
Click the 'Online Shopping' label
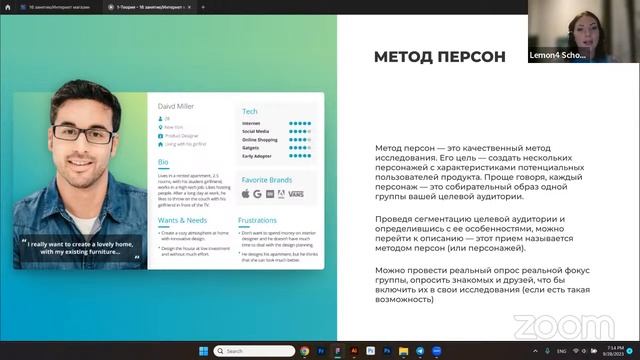pos(260,140)
